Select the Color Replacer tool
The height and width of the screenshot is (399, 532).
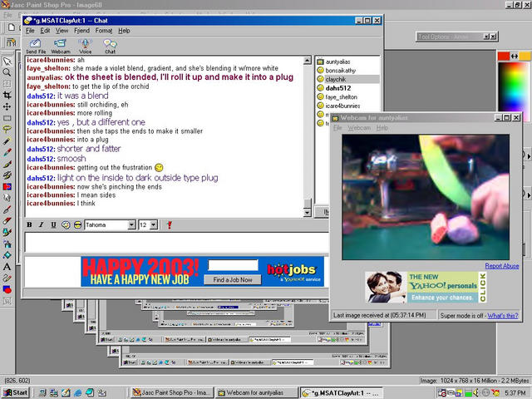(7, 186)
